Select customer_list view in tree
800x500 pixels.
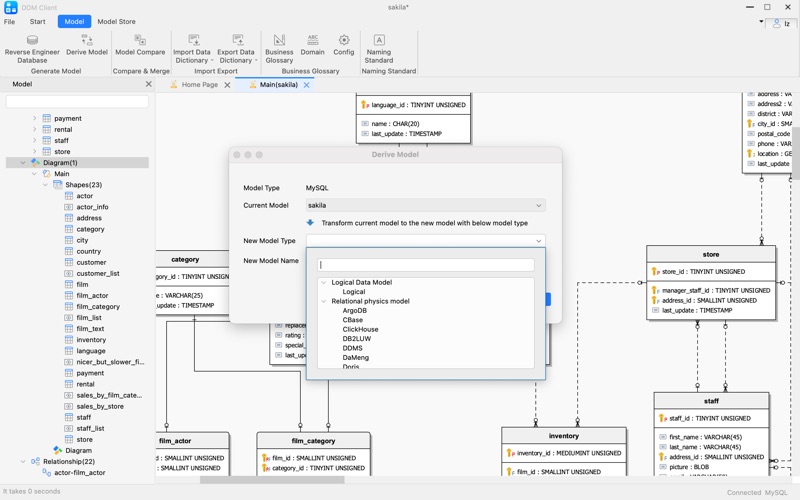pos(98,273)
